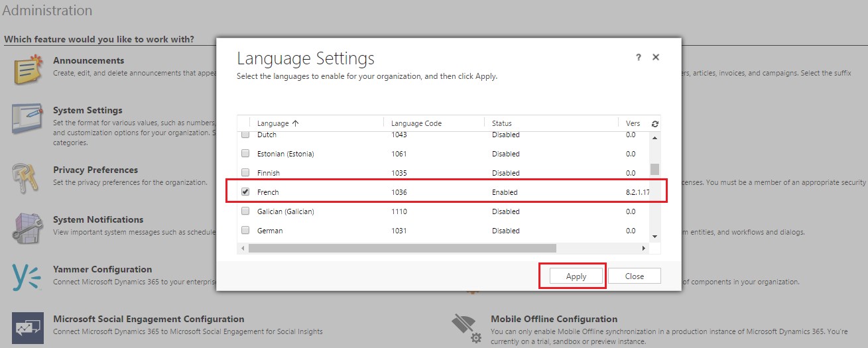
Task: Sort by the Status column header
Action: point(501,123)
